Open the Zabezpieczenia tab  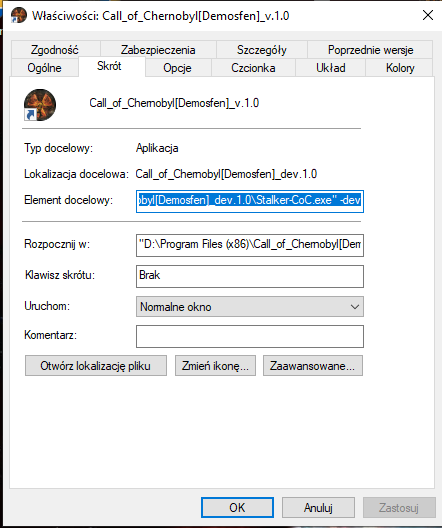pyautogui.click(x=158, y=50)
